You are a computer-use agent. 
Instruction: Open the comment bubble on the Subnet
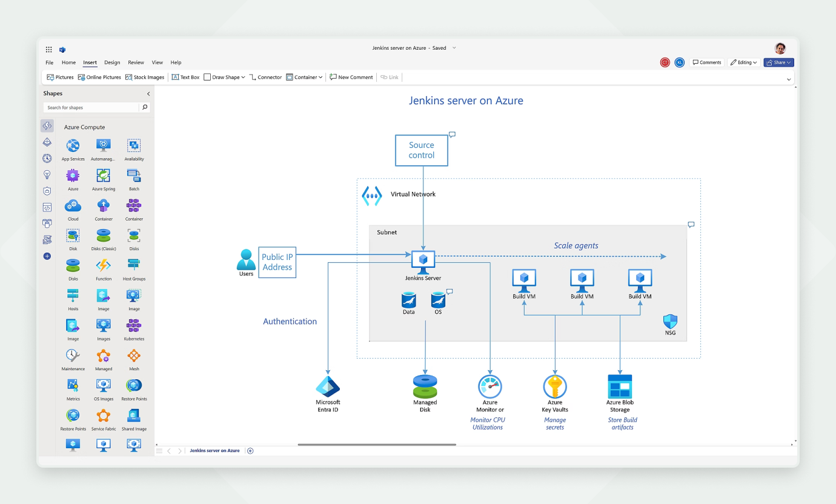pyautogui.click(x=691, y=225)
